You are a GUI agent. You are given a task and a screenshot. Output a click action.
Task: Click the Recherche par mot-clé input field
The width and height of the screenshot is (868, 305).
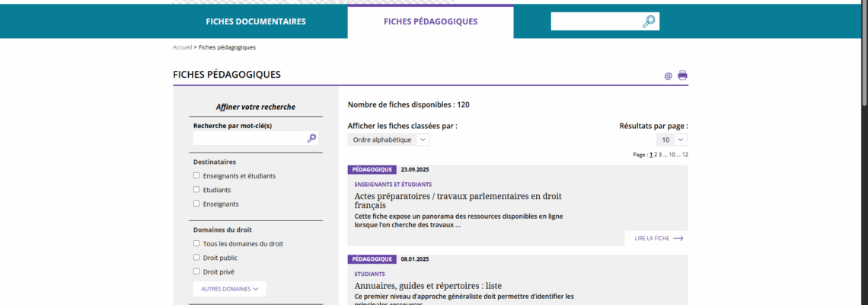[248, 138]
